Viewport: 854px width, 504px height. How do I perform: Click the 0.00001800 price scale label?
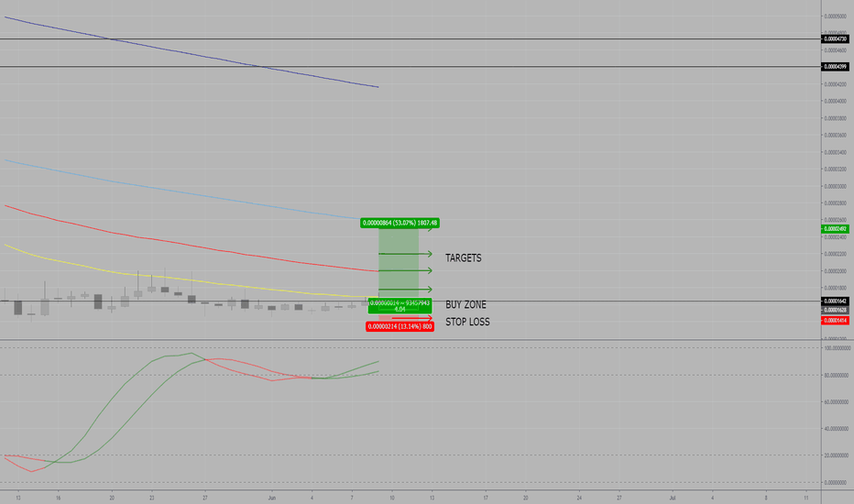click(x=835, y=289)
